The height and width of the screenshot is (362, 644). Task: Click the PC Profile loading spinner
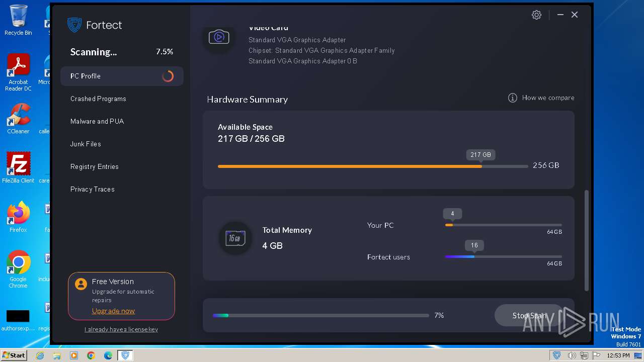(x=168, y=76)
